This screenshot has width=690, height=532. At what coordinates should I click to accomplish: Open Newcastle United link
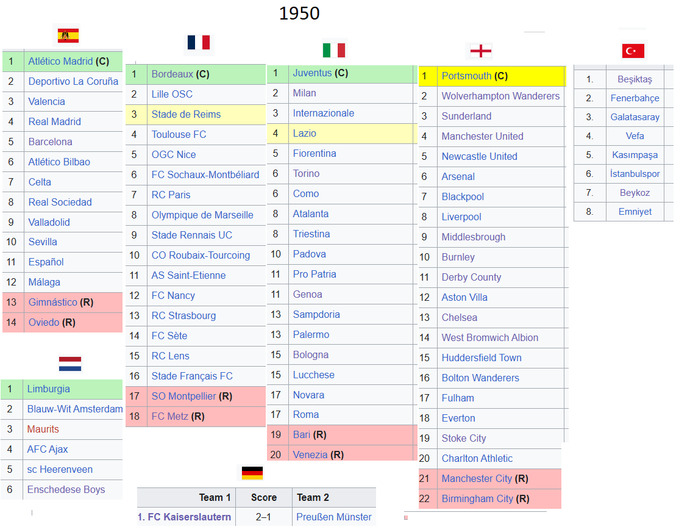tap(479, 157)
